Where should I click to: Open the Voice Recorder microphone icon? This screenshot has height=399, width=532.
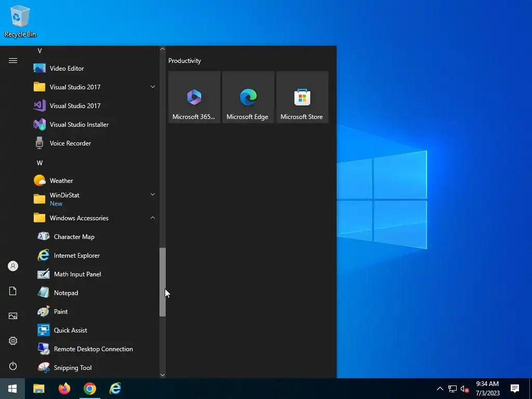[39, 143]
